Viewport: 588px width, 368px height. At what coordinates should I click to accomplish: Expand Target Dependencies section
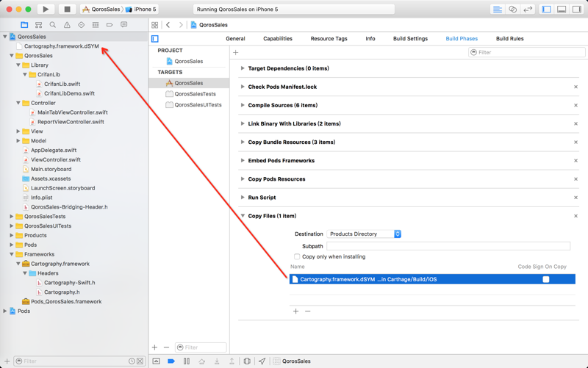(x=243, y=68)
